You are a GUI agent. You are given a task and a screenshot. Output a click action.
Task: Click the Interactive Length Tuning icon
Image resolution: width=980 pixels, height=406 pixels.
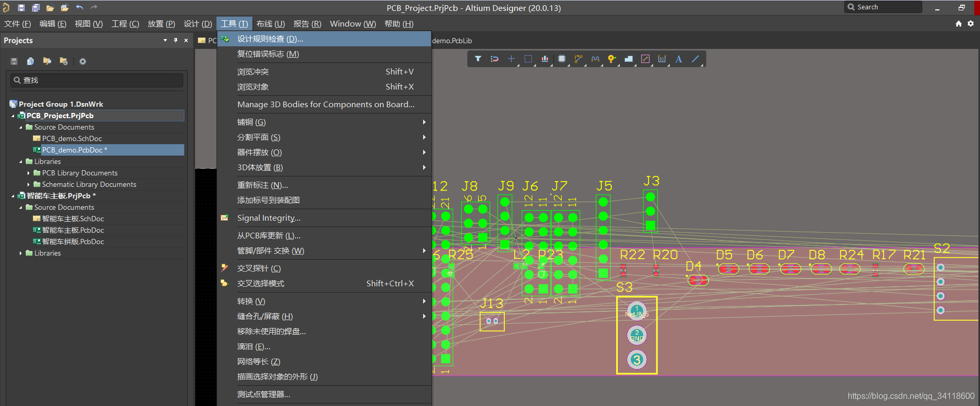click(x=595, y=59)
